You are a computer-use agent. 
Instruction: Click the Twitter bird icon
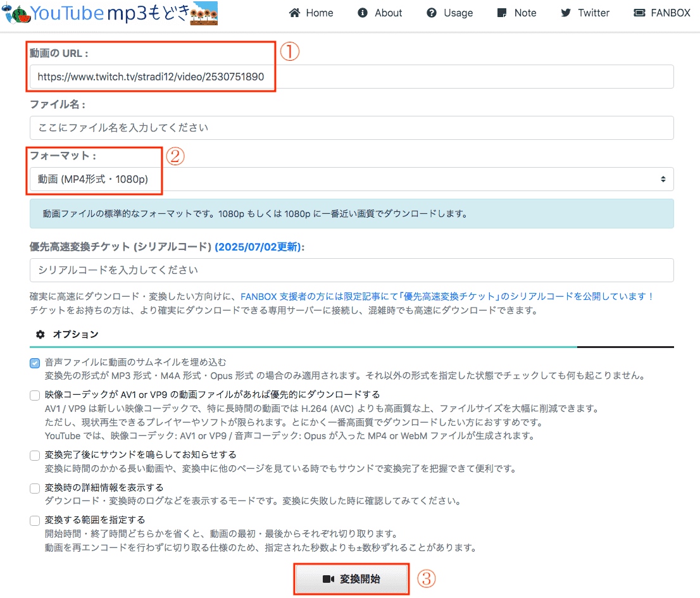[x=566, y=13]
